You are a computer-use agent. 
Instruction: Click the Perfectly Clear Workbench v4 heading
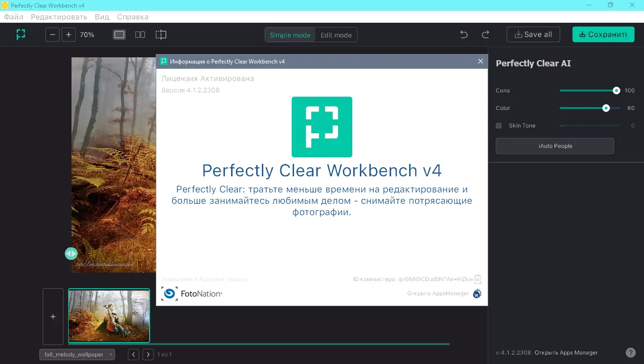322,170
